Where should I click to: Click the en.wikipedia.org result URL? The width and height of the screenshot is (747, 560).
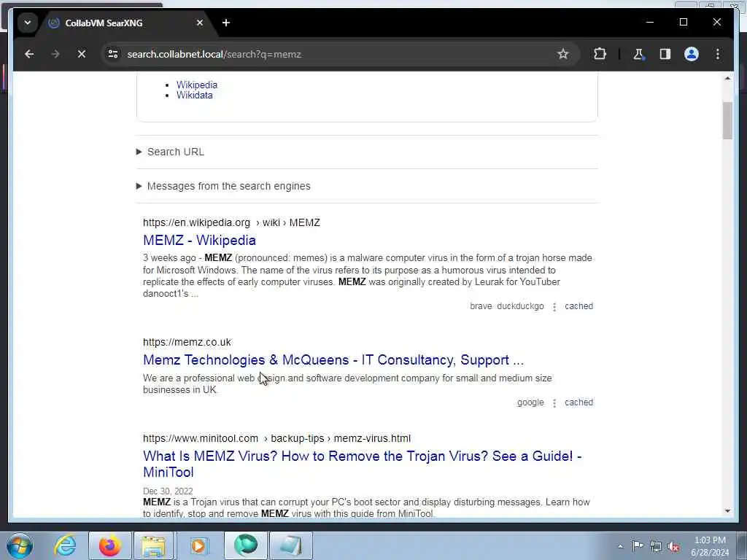point(231,223)
